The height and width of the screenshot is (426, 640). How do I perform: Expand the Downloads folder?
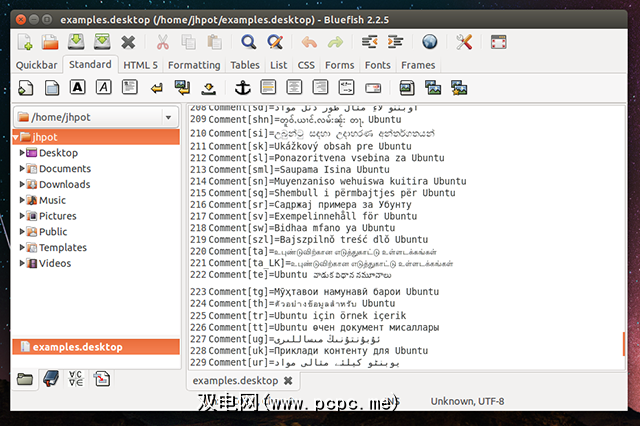click(x=22, y=184)
